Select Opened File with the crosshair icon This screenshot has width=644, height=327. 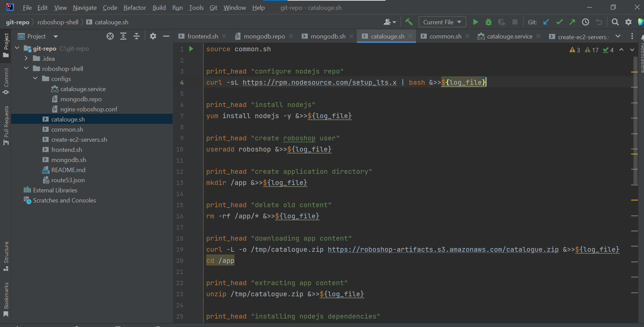(110, 36)
